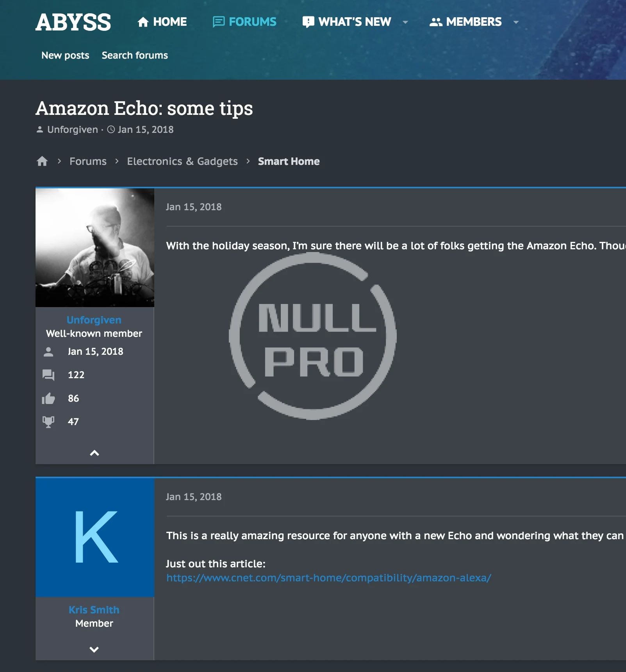
Task: Expand Kris Smith's user details
Action: pyautogui.click(x=94, y=649)
